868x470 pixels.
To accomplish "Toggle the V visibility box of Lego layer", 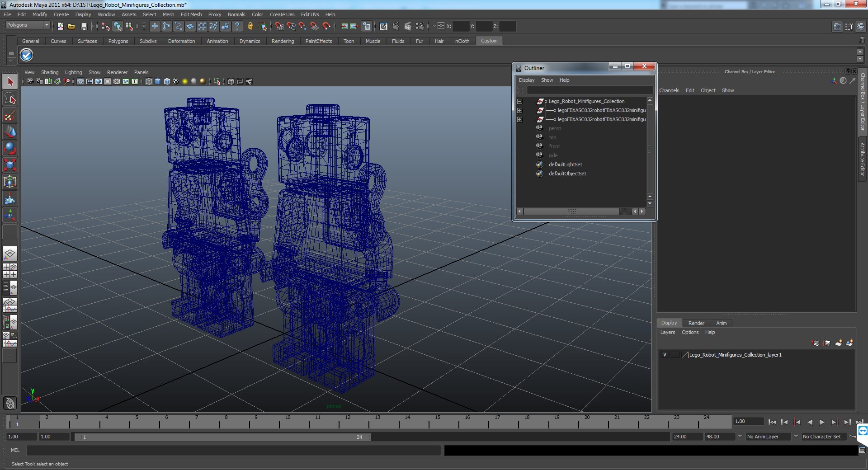I will pos(665,355).
